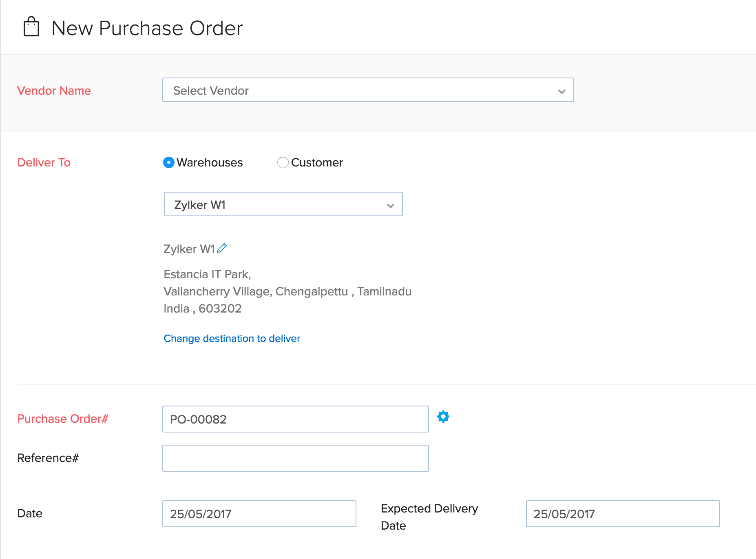Open the purchase order number settings gear
The height and width of the screenshot is (559, 756).
[443, 417]
